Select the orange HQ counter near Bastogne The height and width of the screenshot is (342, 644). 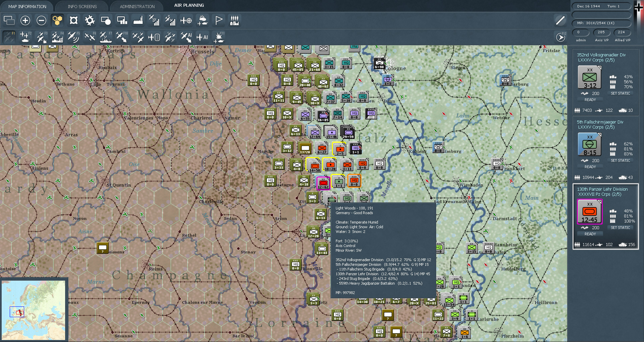pyautogui.click(x=354, y=181)
